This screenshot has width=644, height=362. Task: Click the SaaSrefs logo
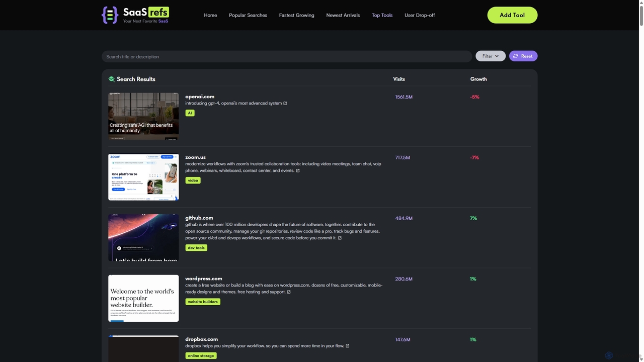(135, 15)
